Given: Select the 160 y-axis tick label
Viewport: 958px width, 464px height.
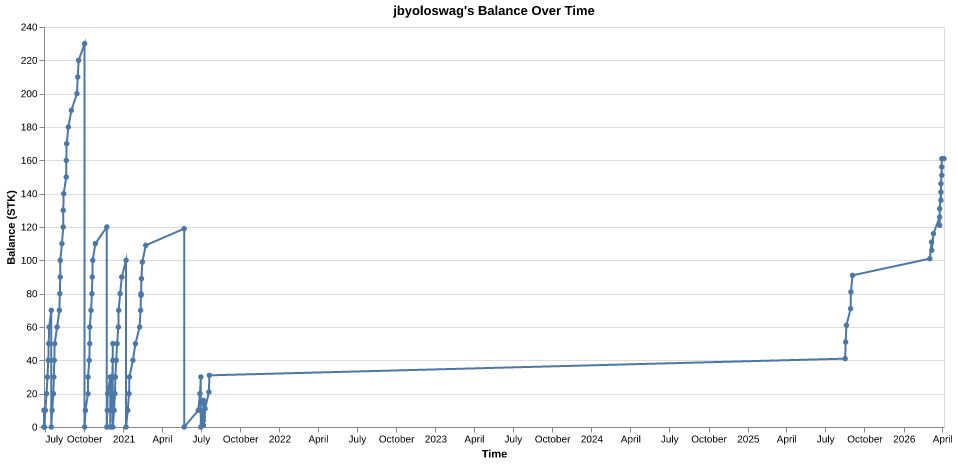Looking at the screenshot, I should 29,161.
